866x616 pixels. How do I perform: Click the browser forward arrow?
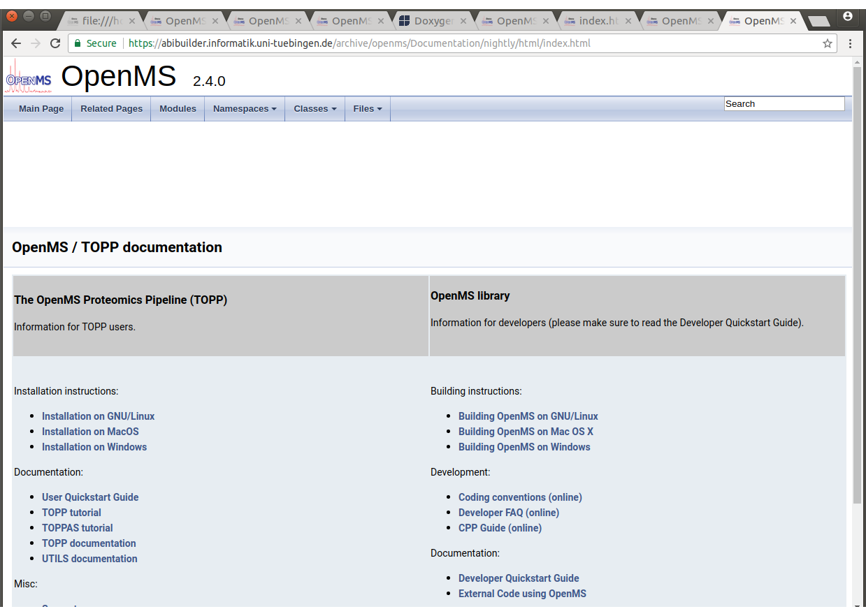click(36, 43)
